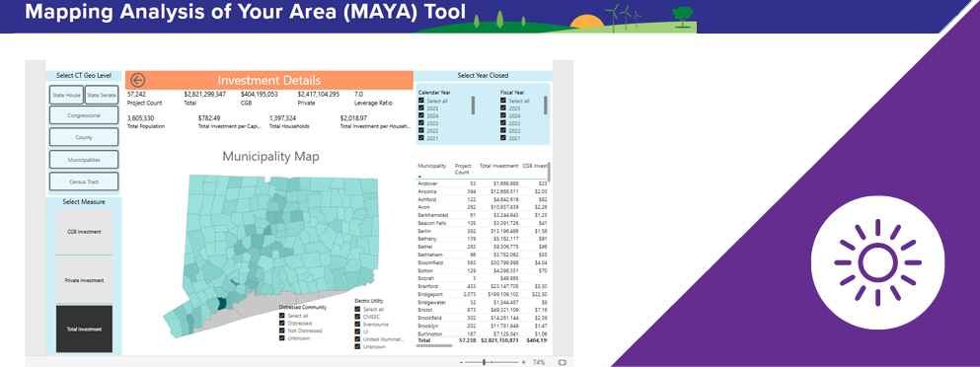Click the zoom level slider handle
Viewport: 980px width, 367px height.
tap(484, 362)
